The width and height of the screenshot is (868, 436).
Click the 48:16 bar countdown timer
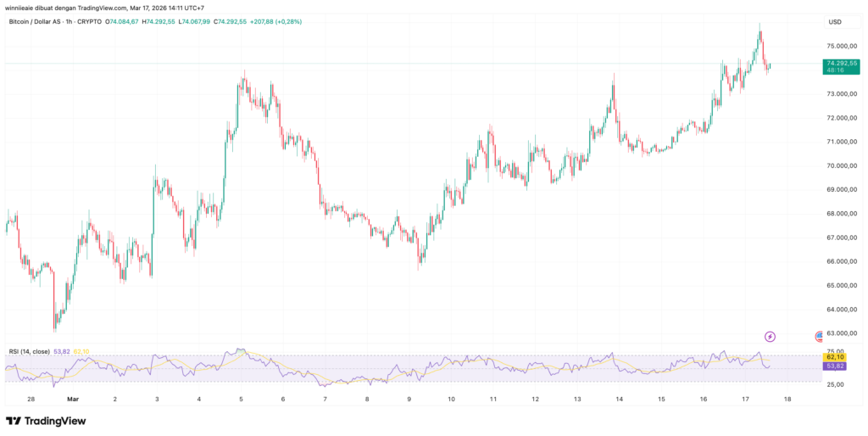pyautogui.click(x=835, y=70)
